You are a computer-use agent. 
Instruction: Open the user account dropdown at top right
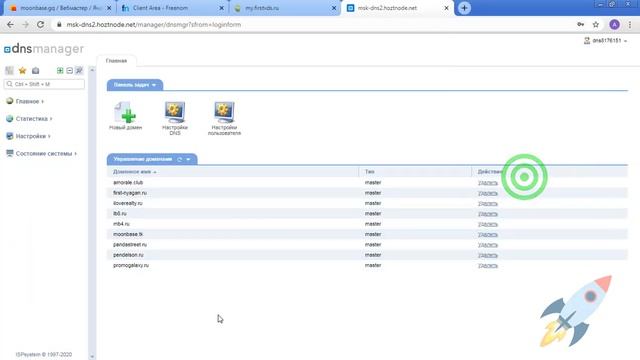coord(605,40)
